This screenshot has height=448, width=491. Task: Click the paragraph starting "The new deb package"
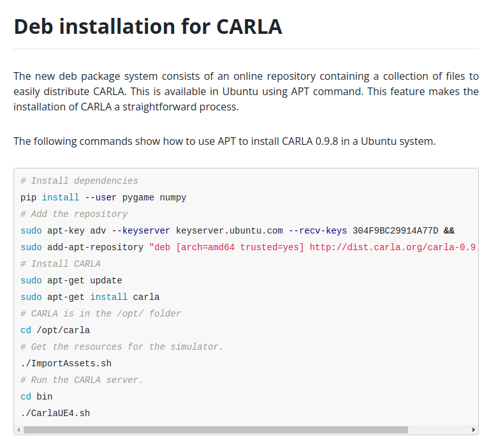coord(246,91)
